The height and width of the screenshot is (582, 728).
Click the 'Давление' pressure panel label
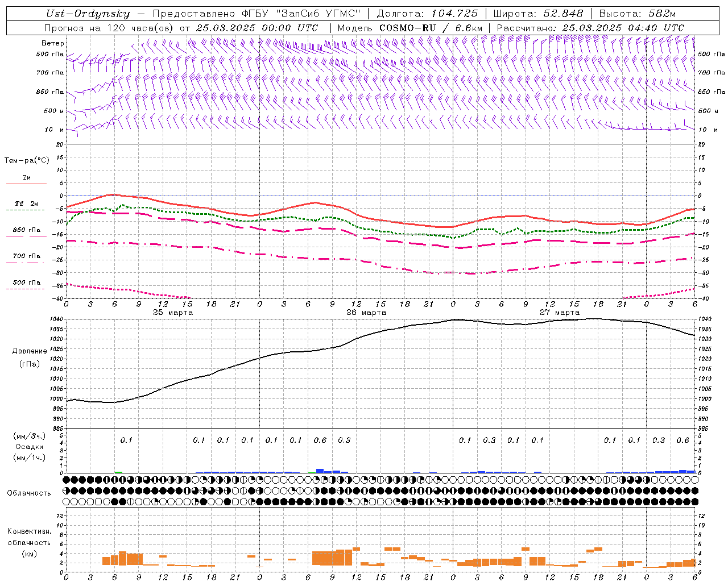pyautogui.click(x=30, y=351)
